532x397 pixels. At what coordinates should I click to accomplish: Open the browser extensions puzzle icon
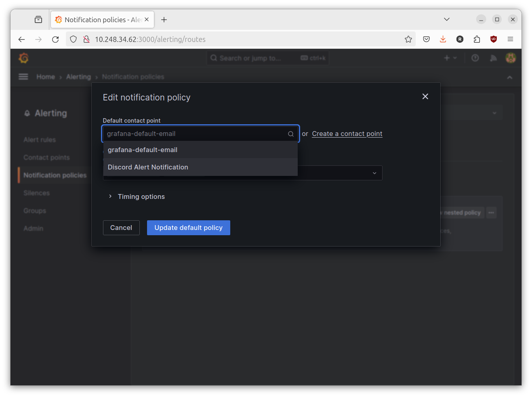click(477, 39)
